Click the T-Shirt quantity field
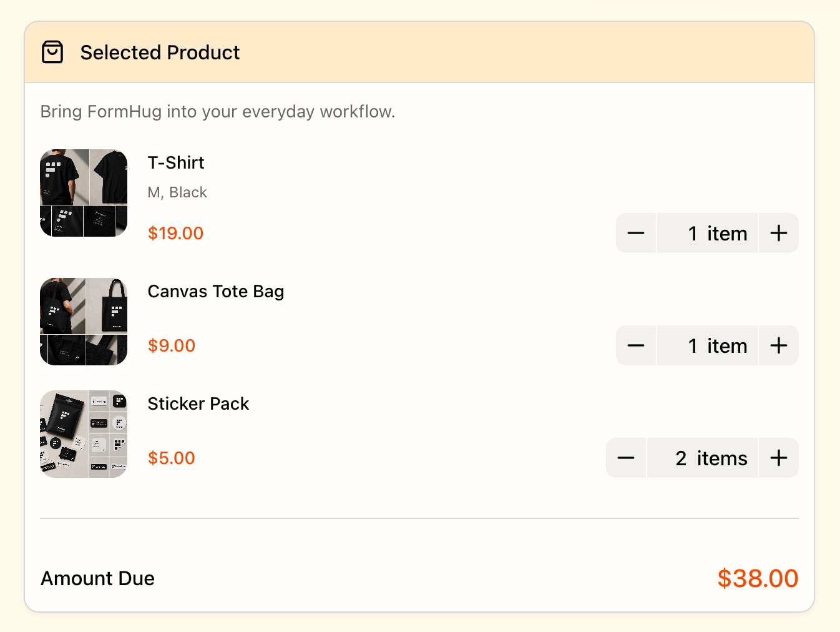 click(707, 233)
